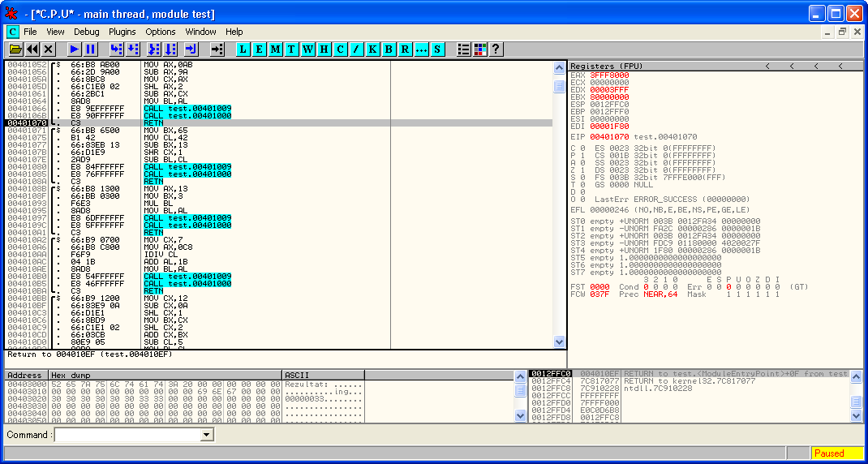Show Breakpoints with the B button

pos(389,49)
